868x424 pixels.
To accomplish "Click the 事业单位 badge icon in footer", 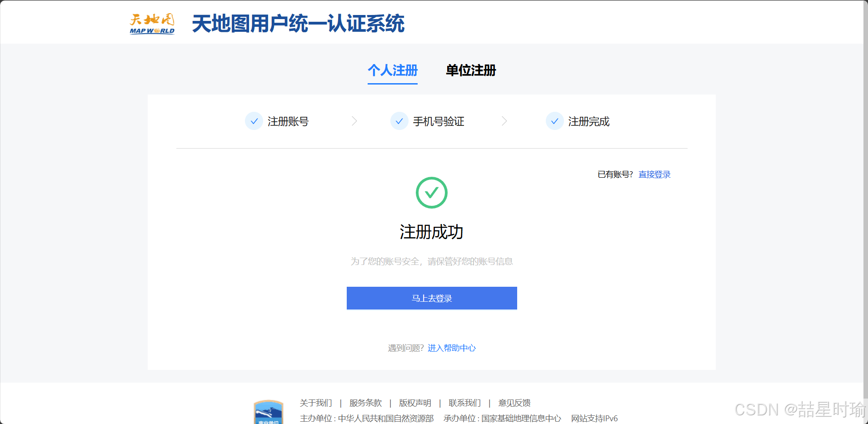I will [x=269, y=412].
